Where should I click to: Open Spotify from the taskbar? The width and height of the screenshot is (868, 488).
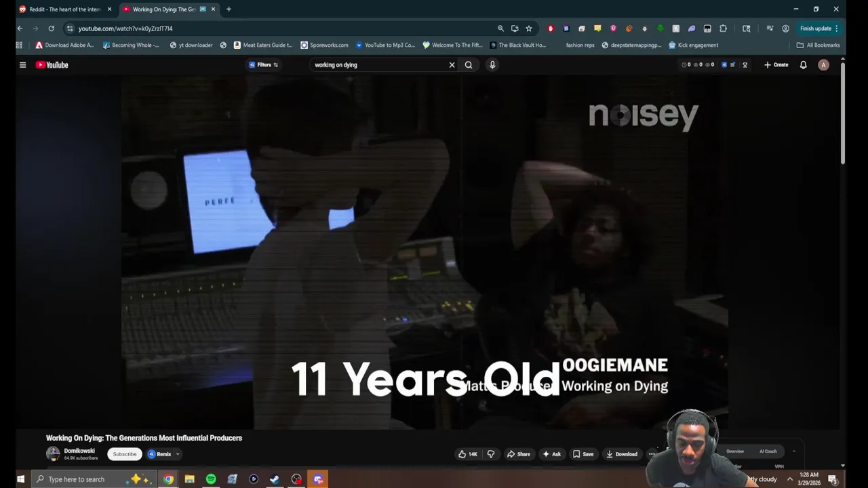pos(211,479)
